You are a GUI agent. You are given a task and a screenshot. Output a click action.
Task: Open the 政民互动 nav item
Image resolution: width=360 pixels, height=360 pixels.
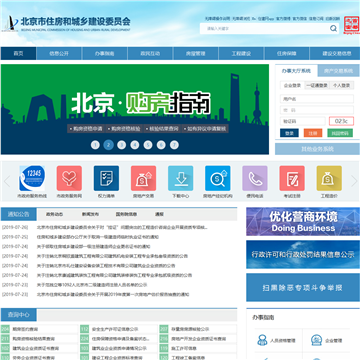(150, 53)
